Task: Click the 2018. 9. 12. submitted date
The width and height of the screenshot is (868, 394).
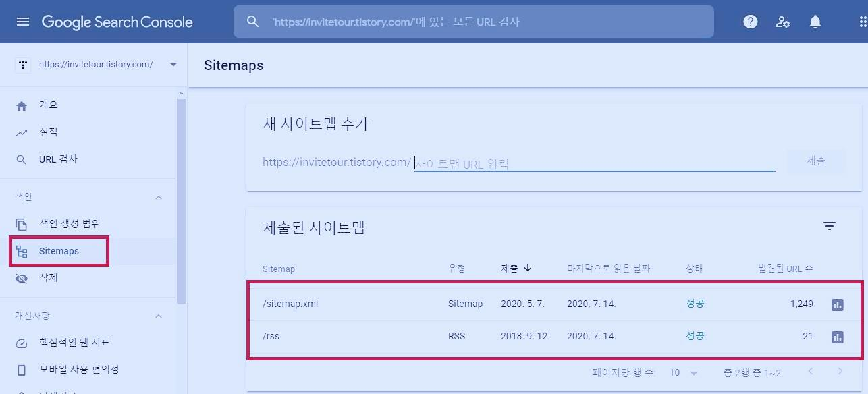Action: click(x=524, y=337)
